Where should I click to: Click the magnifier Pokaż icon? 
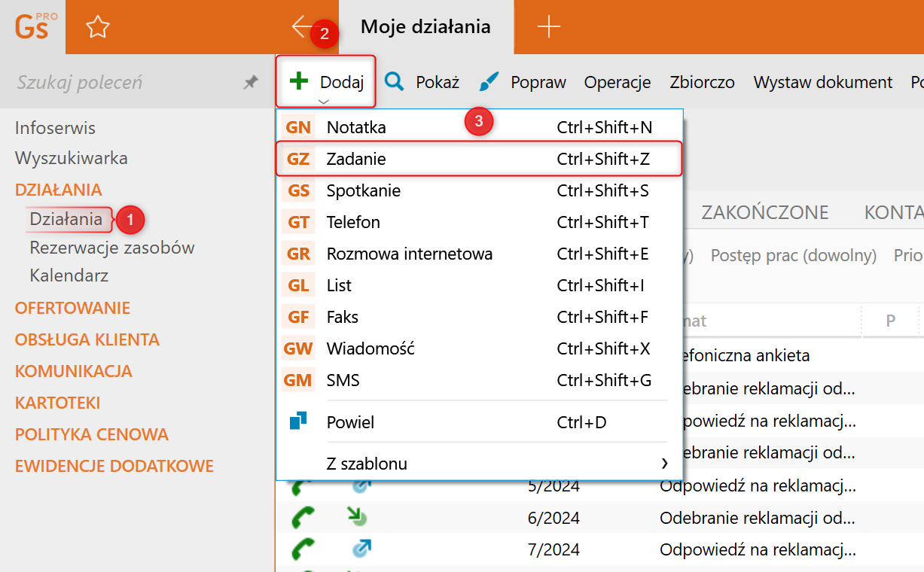[x=395, y=82]
